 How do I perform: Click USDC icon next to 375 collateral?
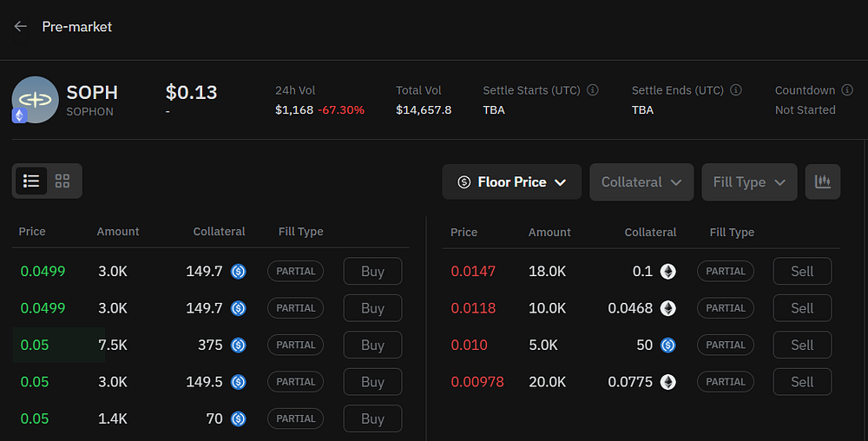[x=238, y=346]
